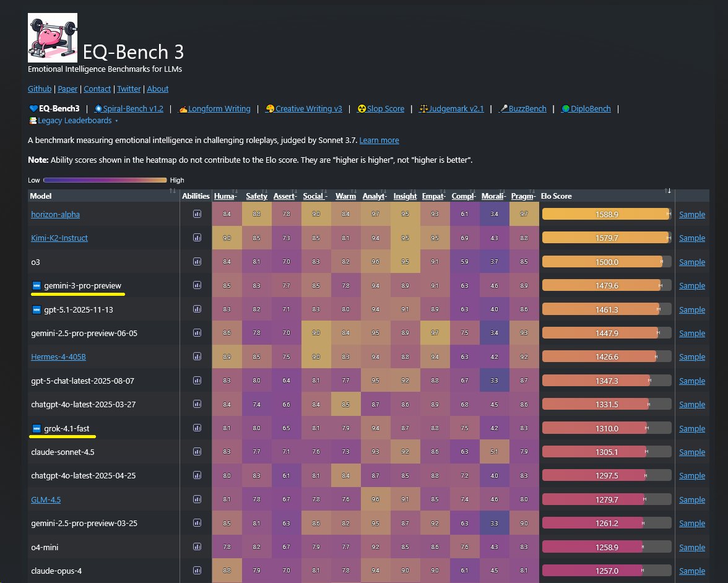The width and height of the screenshot is (728, 583).
Task: Sort by the Morali- column header
Action: point(493,196)
